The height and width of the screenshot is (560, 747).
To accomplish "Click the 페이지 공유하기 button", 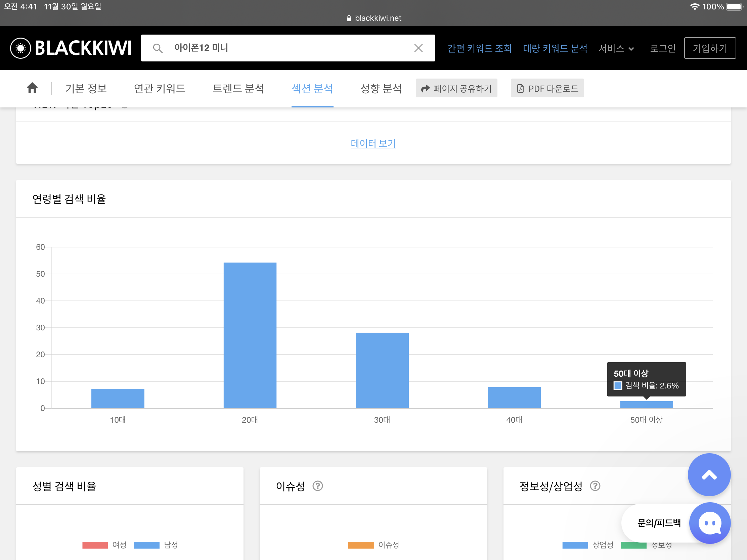I will point(456,88).
